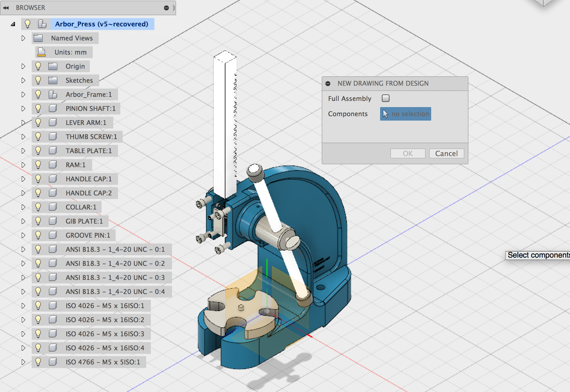Click the Units ruler document icon

pos(42,52)
